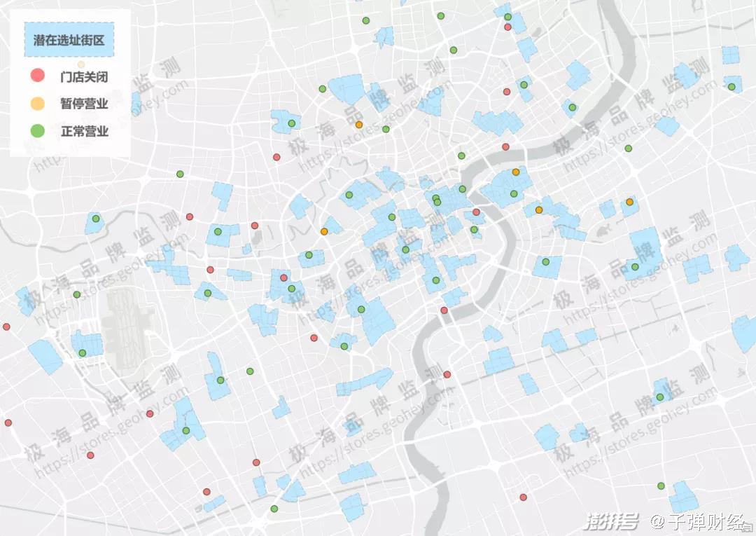The width and height of the screenshot is (756, 536).
Task: Select the orange dot beside 暂停营业
Action: coord(37,103)
